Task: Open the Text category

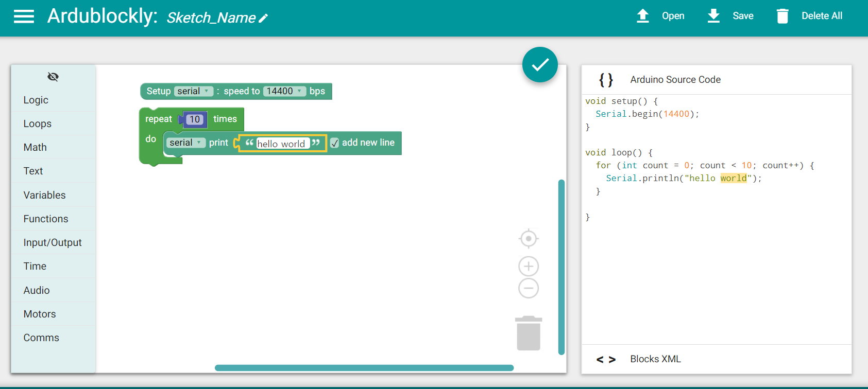Action: pos(54,171)
